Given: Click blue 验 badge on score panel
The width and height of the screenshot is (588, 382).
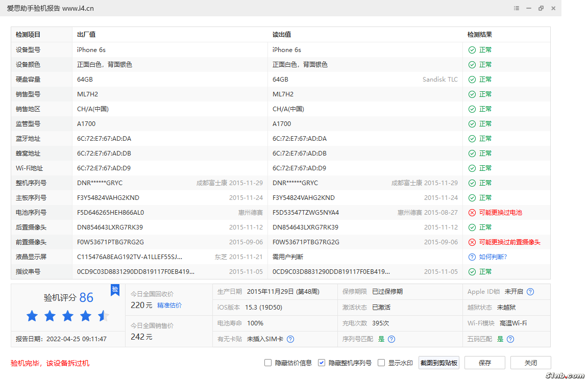Looking at the screenshot, I should [115, 290].
